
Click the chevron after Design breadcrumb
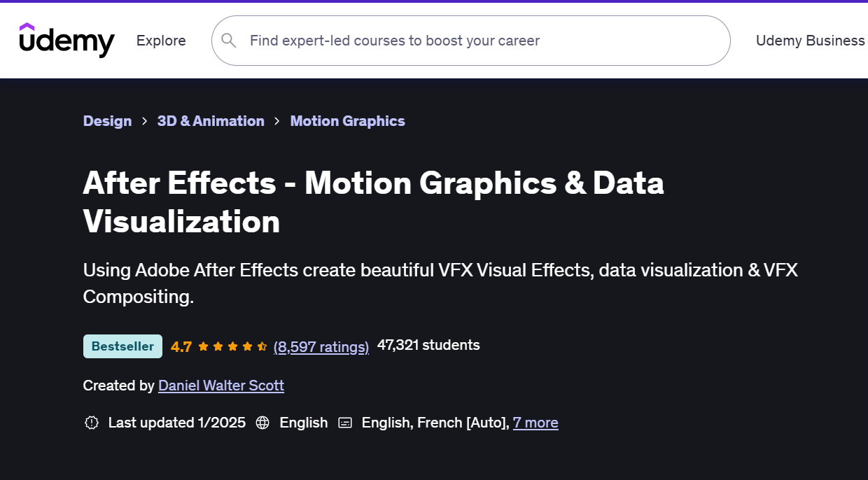[x=144, y=121]
